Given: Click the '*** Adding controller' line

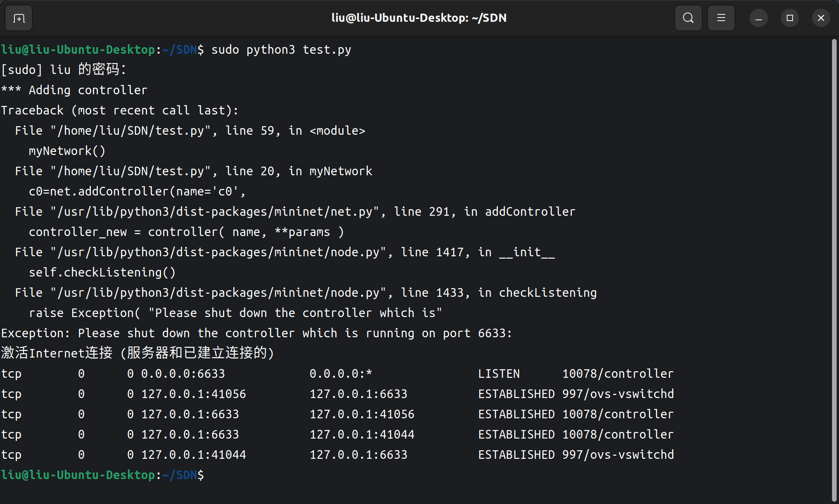Looking at the screenshot, I should [x=74, y=90].
